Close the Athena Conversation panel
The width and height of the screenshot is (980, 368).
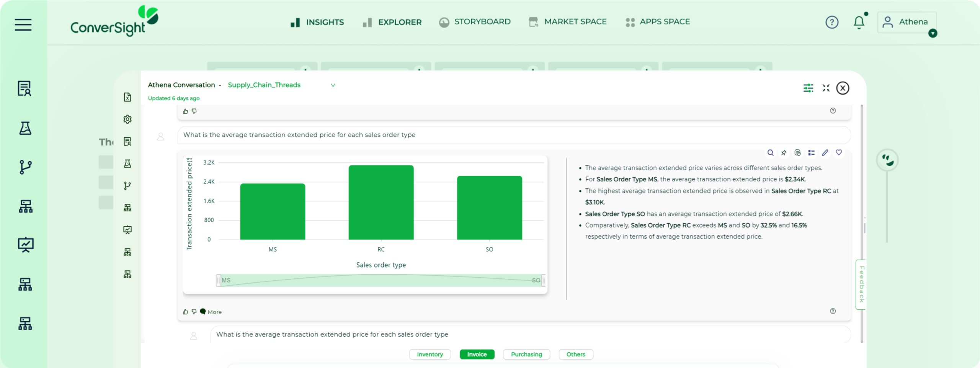click(843, 88)
